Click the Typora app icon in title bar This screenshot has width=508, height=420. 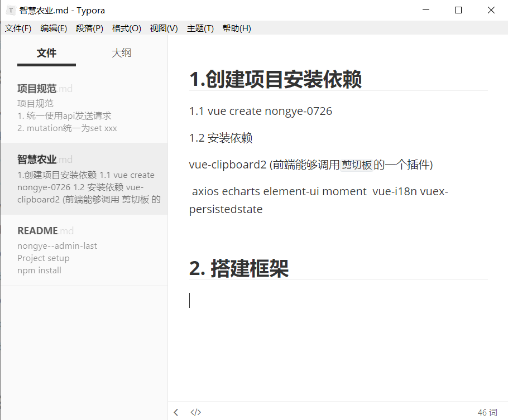(10, 10)
